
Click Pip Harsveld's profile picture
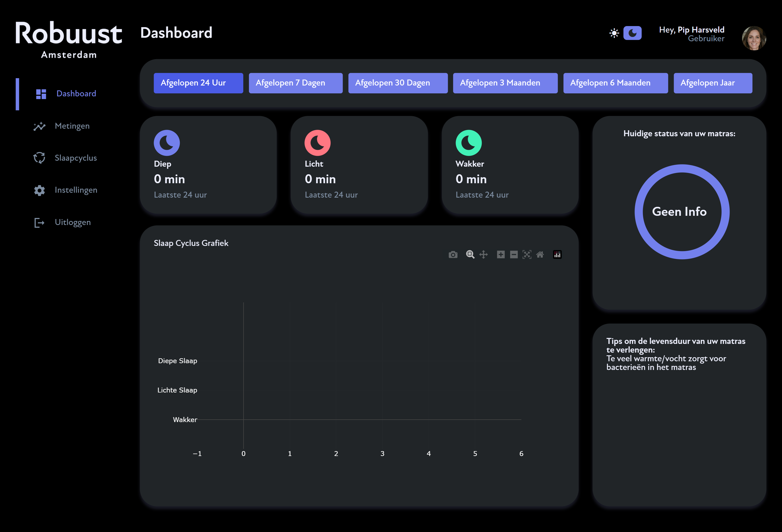pos(754,38)
